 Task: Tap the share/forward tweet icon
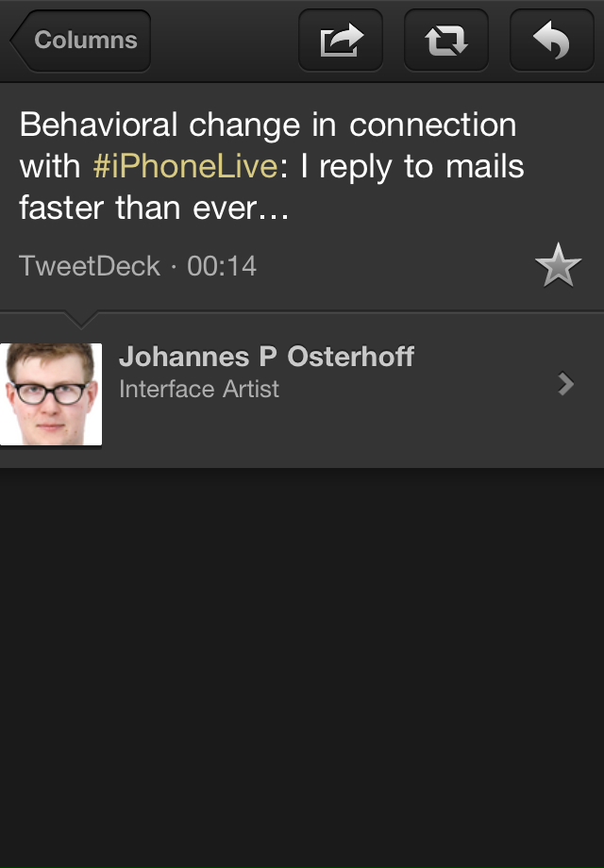coord(340,41)
